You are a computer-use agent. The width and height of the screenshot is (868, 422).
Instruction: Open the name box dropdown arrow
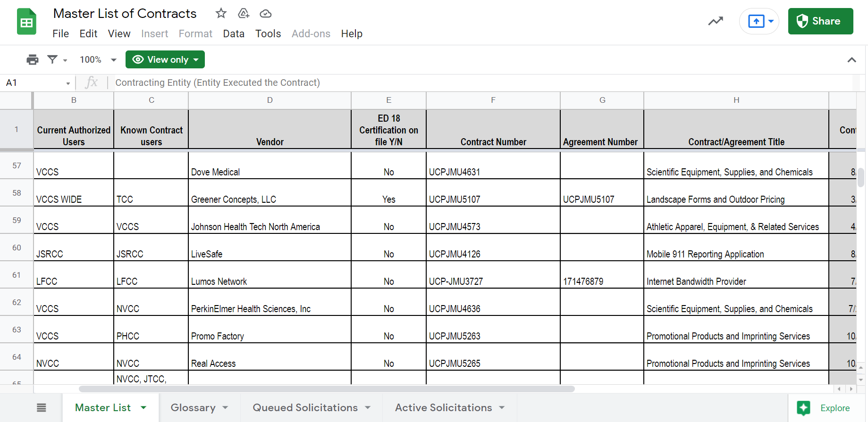(68, 83)
